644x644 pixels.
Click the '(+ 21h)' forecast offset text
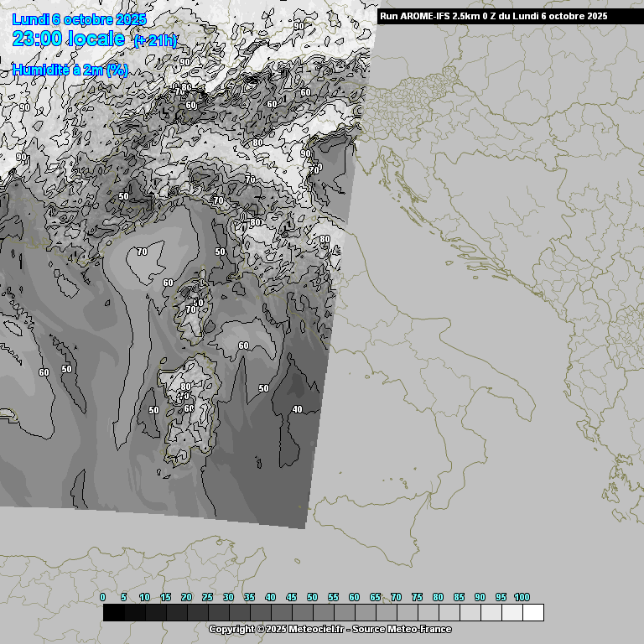point(155,40)
